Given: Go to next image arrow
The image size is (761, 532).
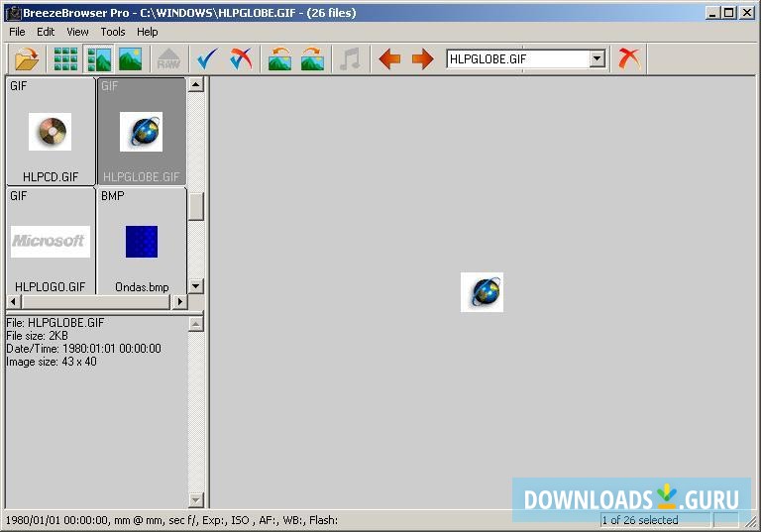Looking at the screenshot, I should 422,58.
